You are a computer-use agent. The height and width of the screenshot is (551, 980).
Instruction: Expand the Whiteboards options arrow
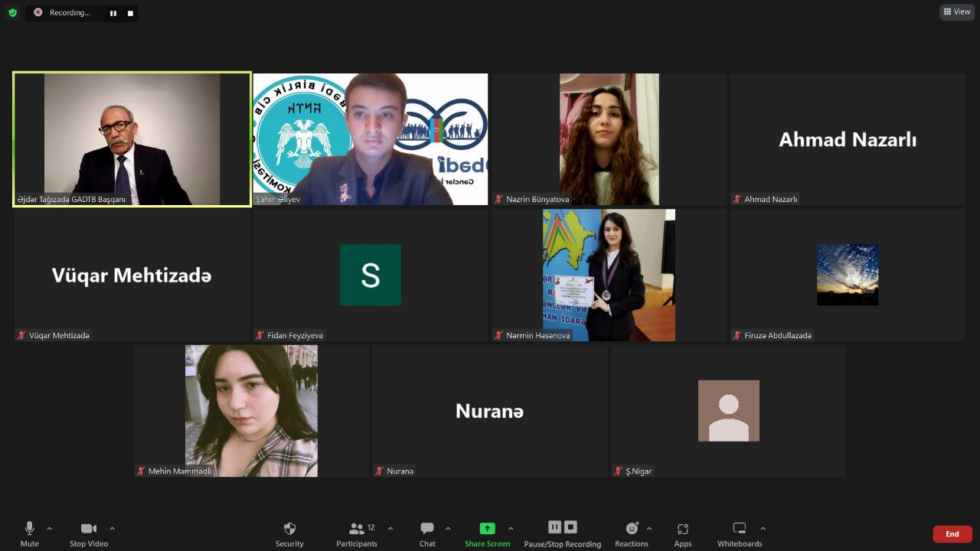tap(763, 529)
